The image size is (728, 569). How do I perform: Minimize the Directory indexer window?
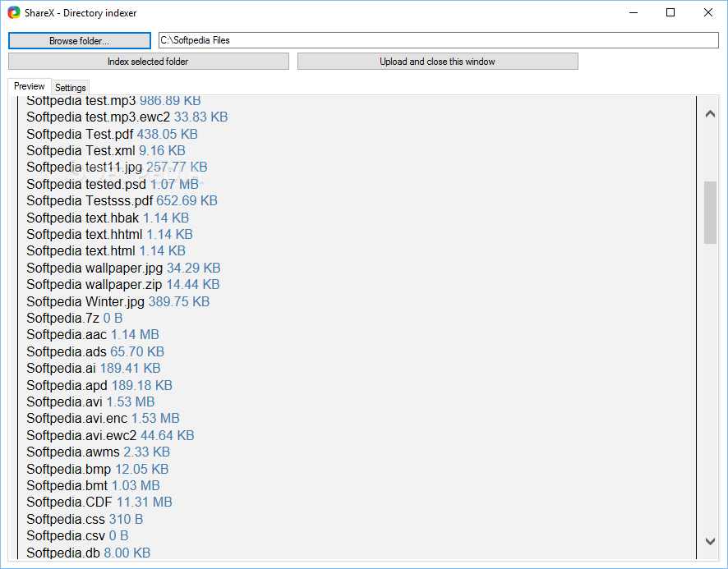[634, 12]
